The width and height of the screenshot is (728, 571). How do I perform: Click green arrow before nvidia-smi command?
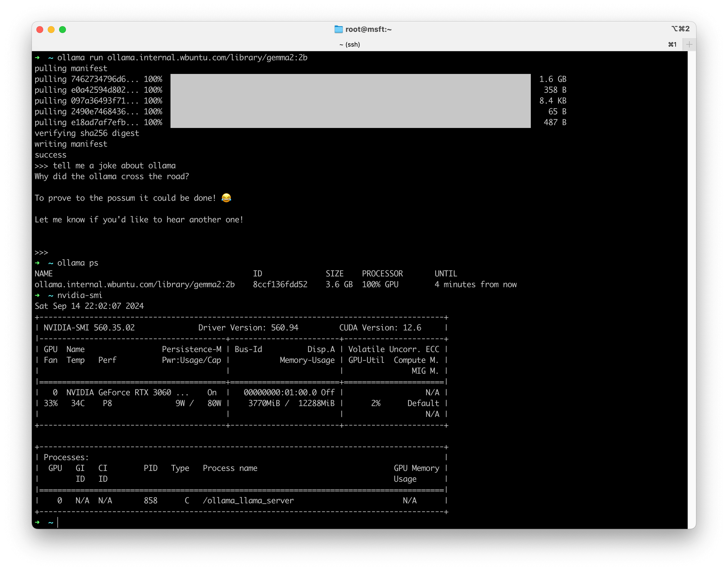tap(38, 295)
